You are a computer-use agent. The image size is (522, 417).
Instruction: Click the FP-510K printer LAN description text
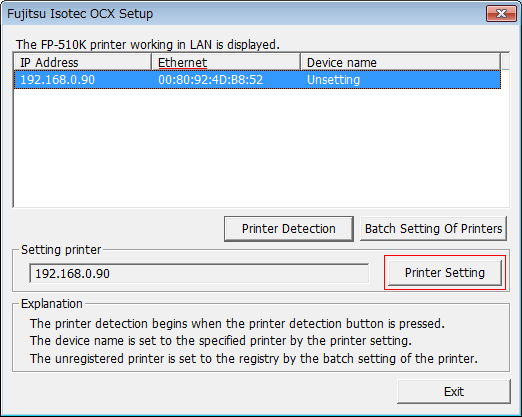click(148, 44)
